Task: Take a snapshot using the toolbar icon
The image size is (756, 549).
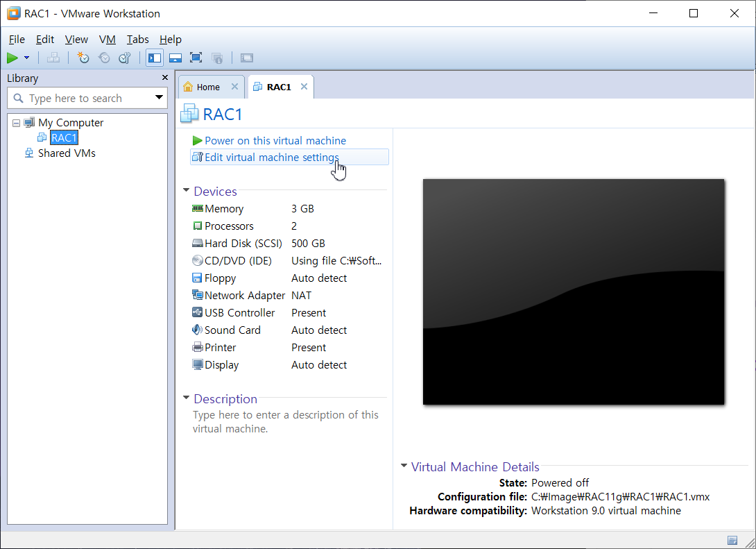Action: coord(83,58)
